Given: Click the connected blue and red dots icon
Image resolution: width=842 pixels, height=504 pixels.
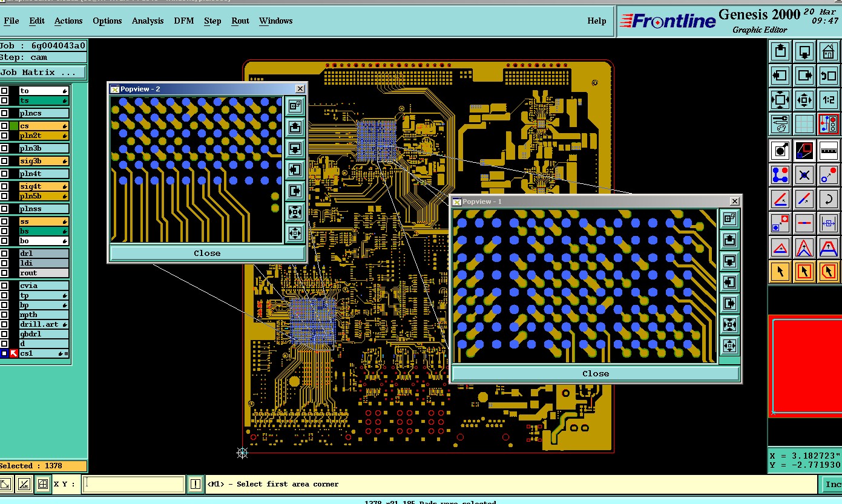Looking at the screenshot, I should pos(780,175).
